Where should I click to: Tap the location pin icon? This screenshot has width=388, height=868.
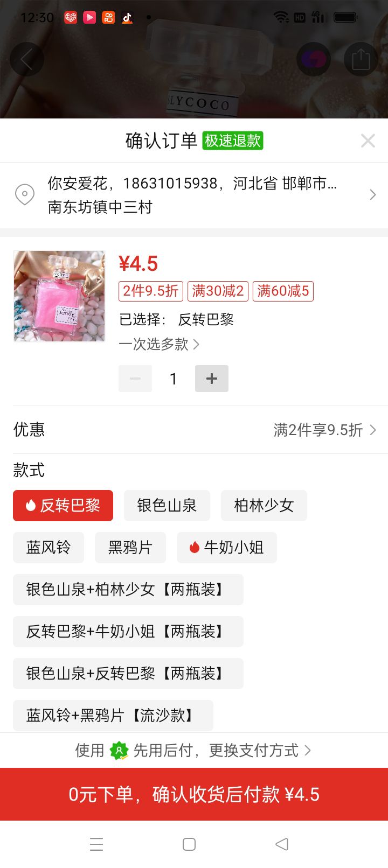(25, 194)
